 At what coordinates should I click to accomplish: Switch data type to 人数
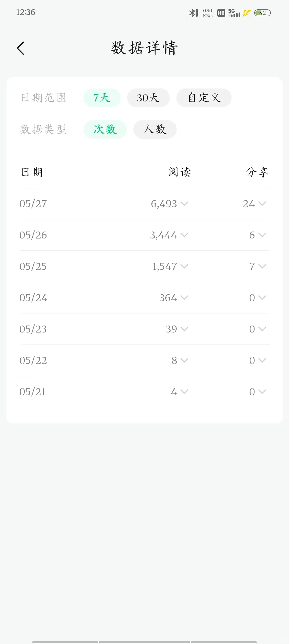click(x=155, y=129)
